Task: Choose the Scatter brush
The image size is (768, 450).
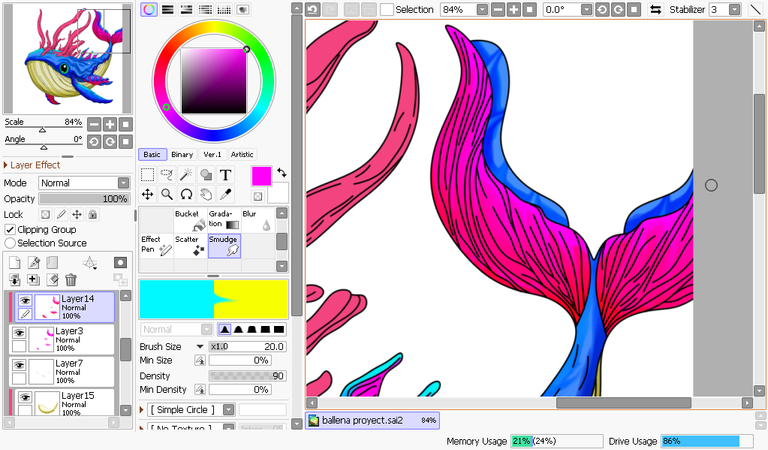Action: click(190, 245)
